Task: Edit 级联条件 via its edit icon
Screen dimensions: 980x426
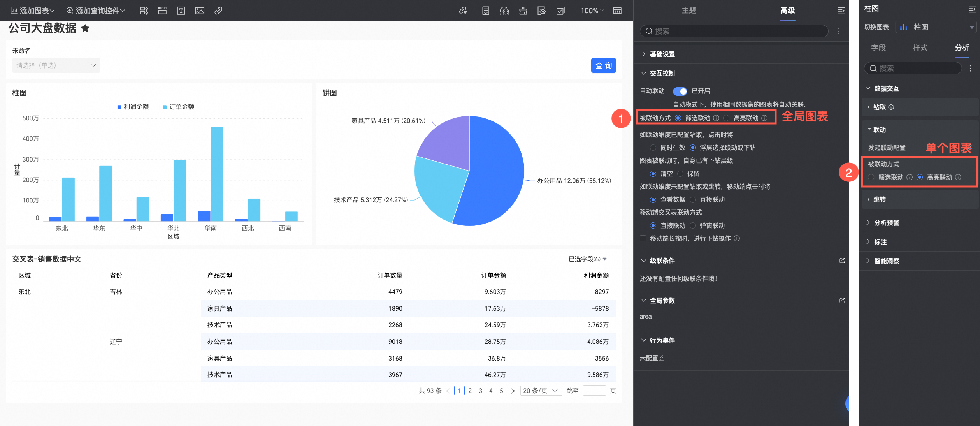Action: tap(842, 261)
